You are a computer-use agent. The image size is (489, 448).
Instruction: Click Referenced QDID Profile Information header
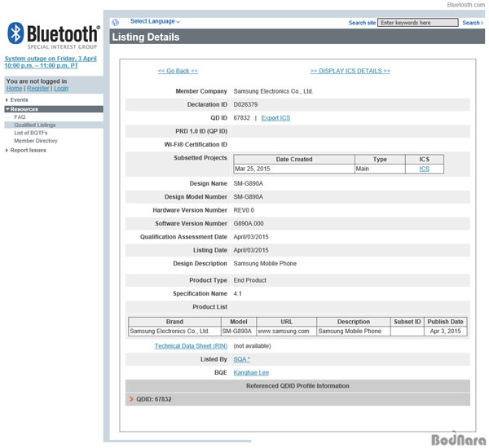297,386
